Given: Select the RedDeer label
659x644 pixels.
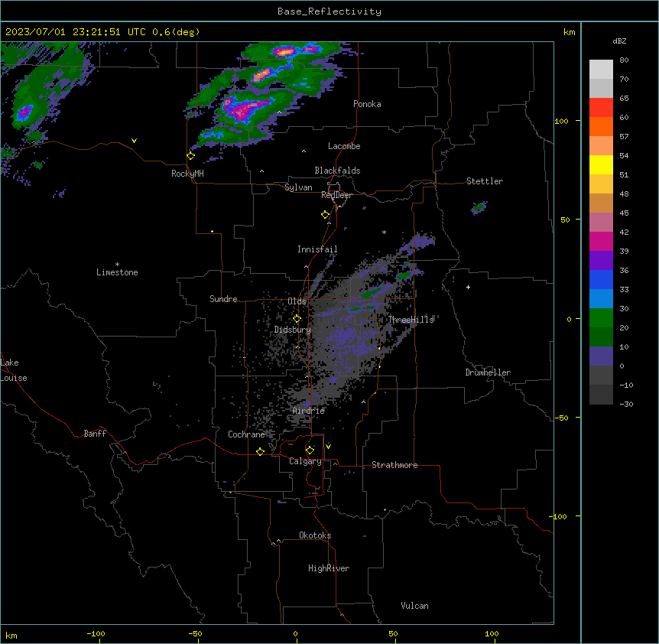Looking at the screenshot, I should [x=336, y=195].
